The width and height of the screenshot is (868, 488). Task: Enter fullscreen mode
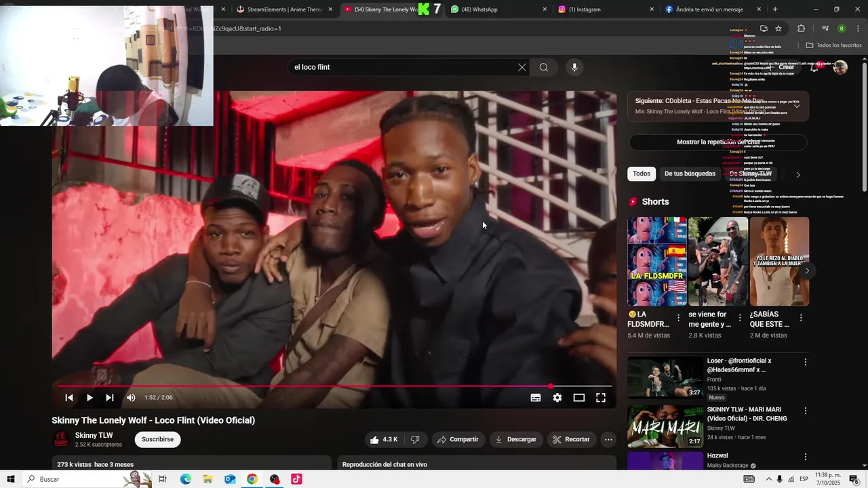(601, 398)
